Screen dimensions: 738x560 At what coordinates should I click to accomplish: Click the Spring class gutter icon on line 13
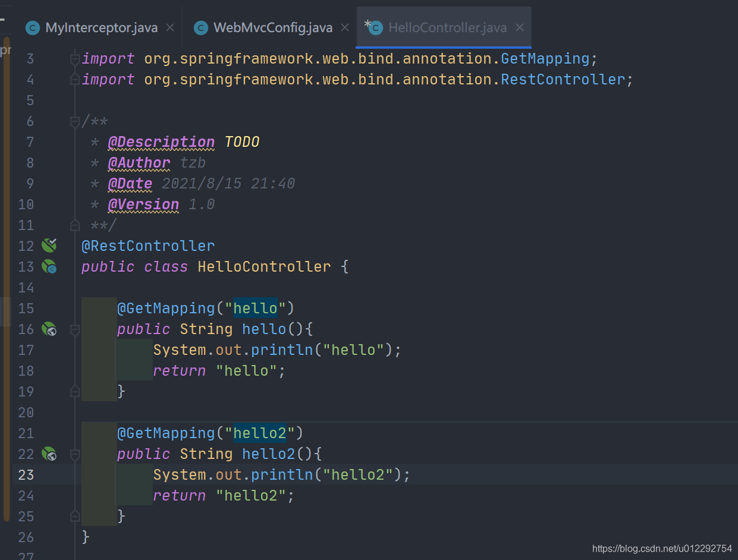coord(49,266)
